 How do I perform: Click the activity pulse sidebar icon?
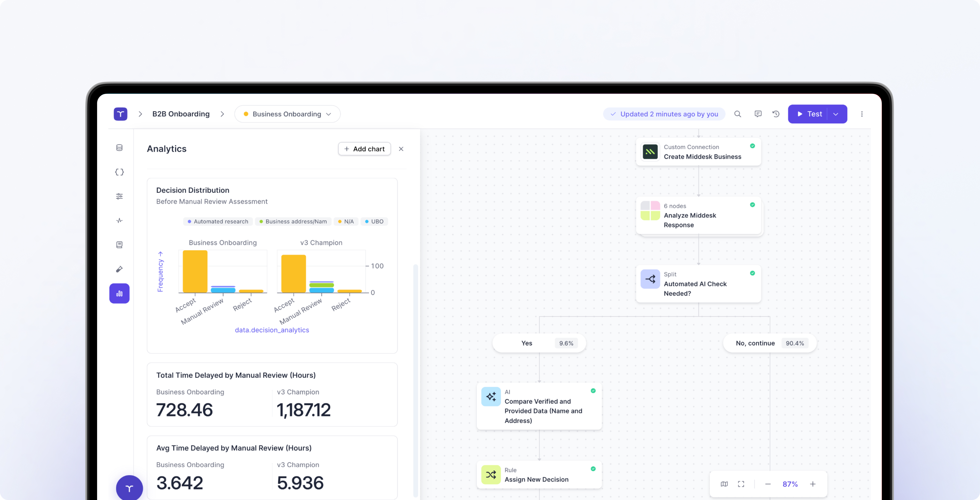119,220
